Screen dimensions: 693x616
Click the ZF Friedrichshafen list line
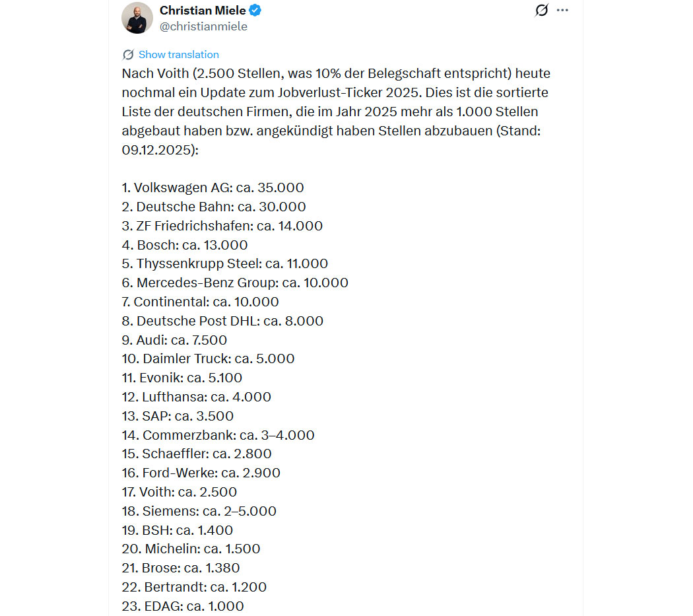[x=222, y=226]
